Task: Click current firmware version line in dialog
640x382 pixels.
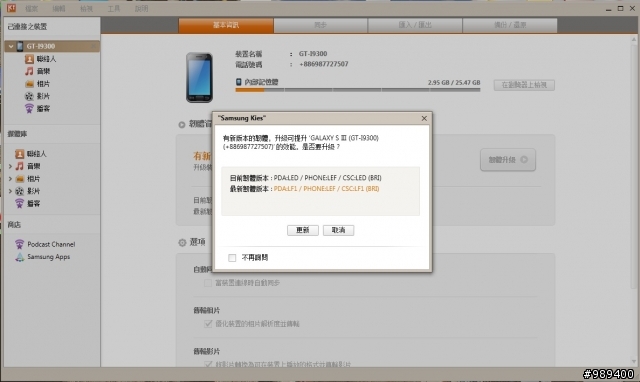Action: (x=305, y=178)
